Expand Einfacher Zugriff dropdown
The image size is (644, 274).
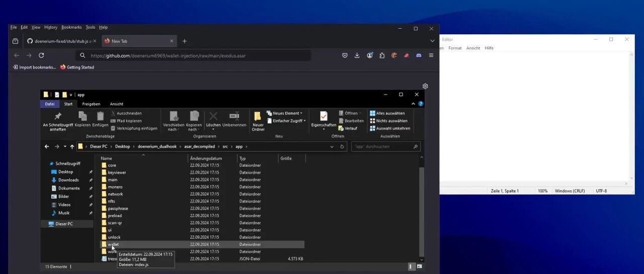pos(286,121)
